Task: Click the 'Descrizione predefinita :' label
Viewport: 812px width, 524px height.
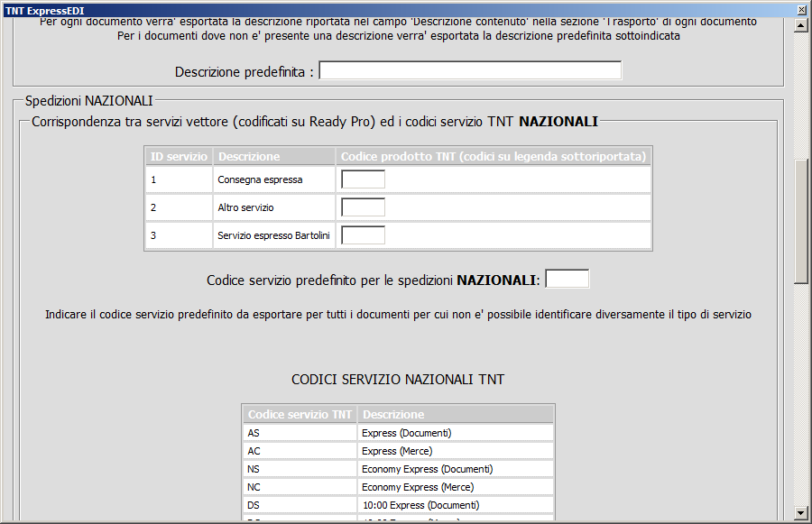Action: (245, 72)
